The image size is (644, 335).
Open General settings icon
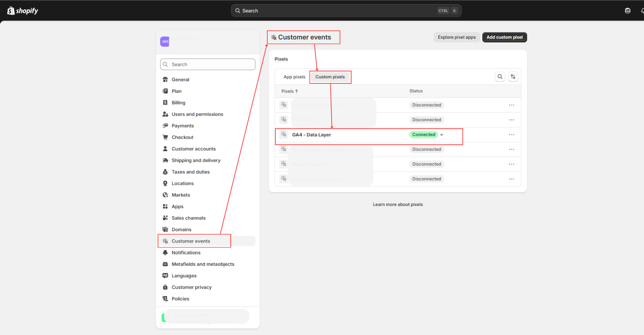[x=165, y=80]
